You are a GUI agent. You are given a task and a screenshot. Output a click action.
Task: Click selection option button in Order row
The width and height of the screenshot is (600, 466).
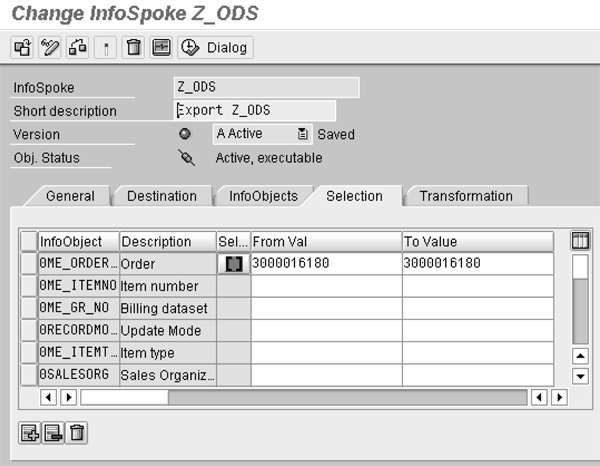coord(233,264)
